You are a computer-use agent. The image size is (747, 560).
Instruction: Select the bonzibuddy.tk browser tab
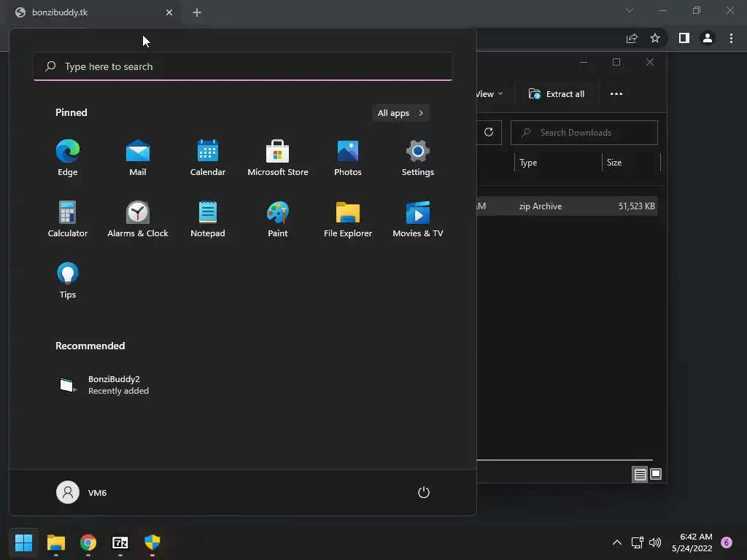[93, 12]
